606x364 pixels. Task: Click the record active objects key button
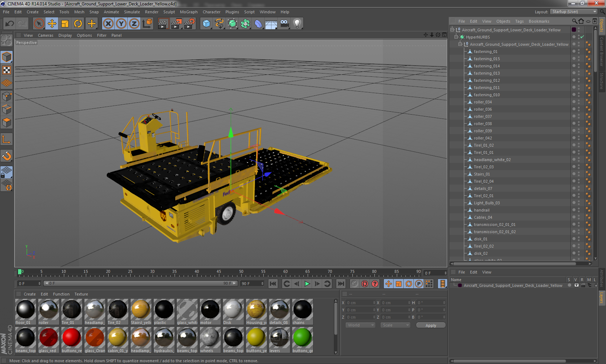(355, 284)
